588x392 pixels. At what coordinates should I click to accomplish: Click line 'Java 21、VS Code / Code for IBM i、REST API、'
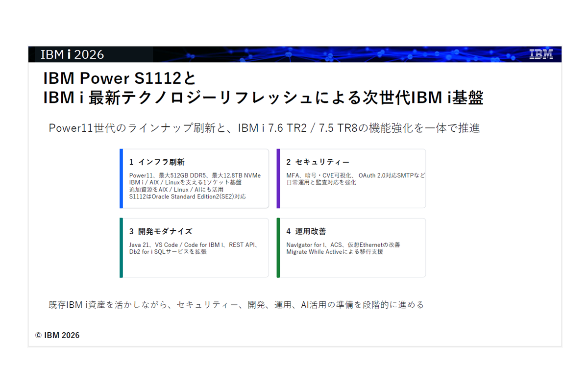(x=194, y=245)
